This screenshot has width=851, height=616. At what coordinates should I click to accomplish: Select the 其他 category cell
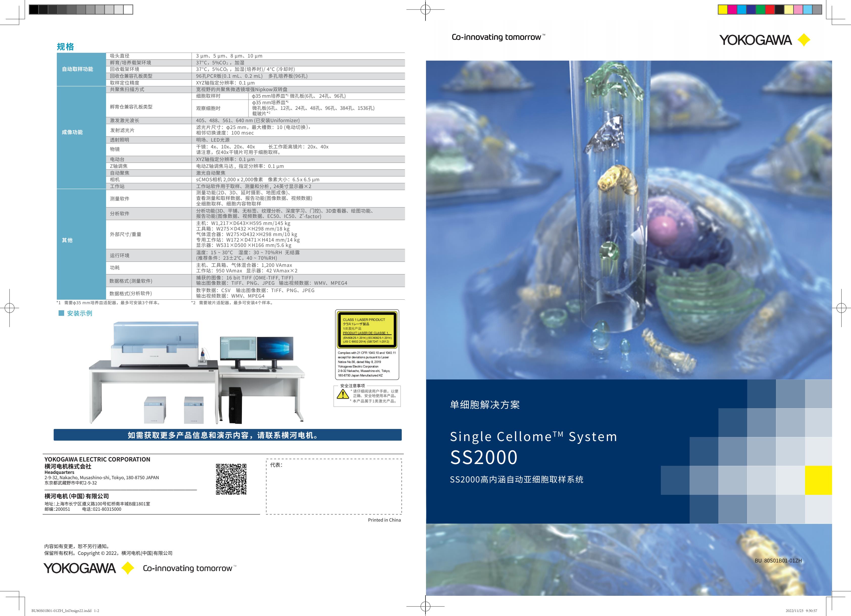coord(81,244)
